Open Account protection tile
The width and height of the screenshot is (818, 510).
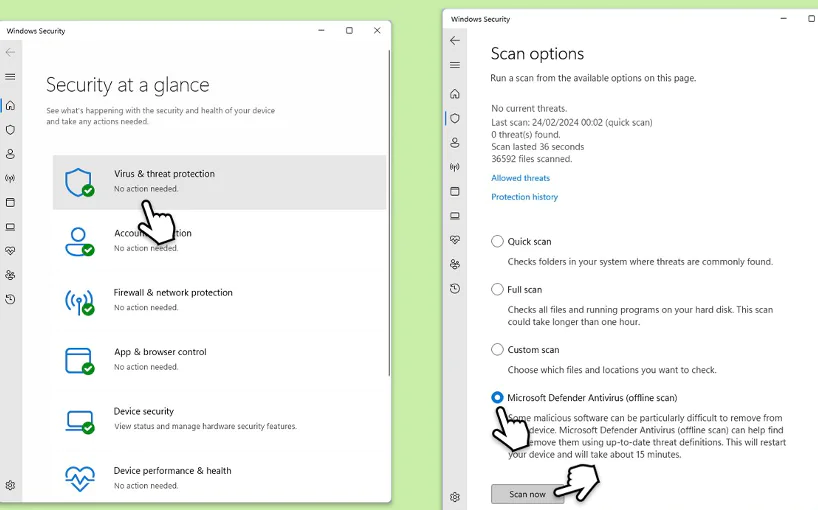point(219,241)
